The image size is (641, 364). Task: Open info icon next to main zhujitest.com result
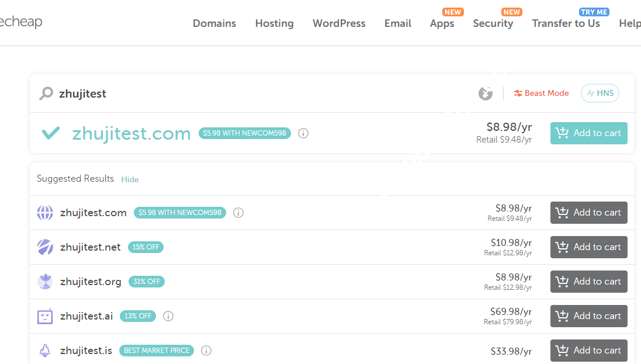(303, 133)
